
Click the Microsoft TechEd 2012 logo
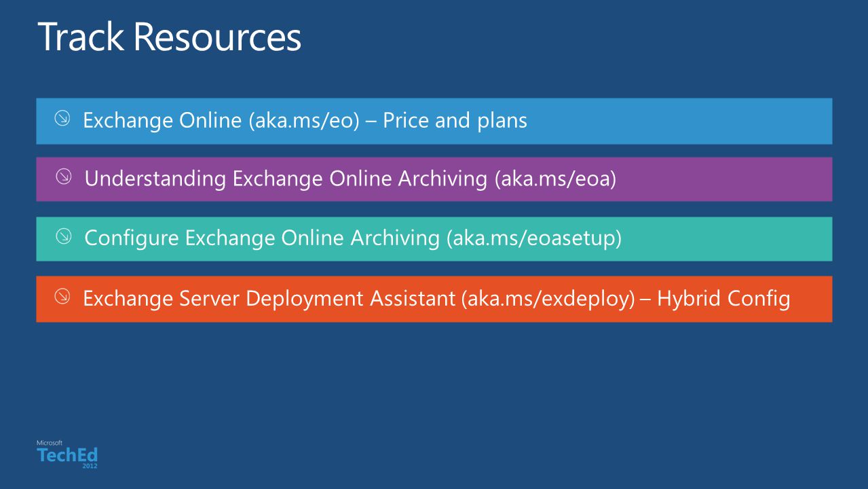(67, 455)
